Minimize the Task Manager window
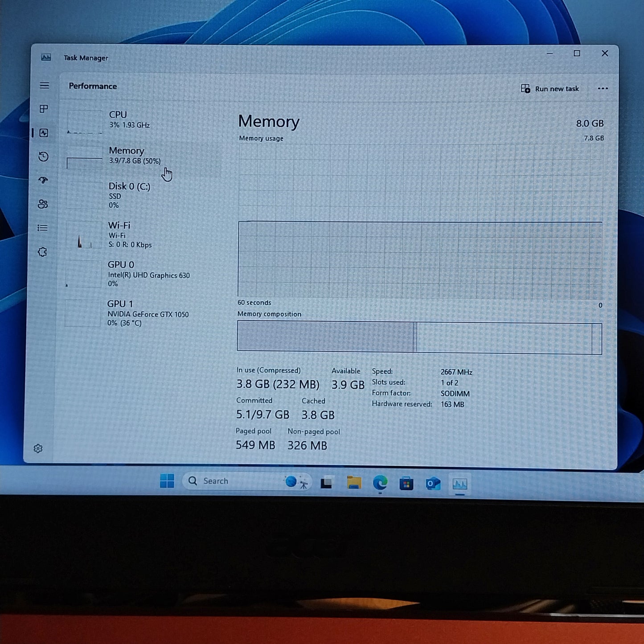The width and height of the screenshot is (644, 644). click(550, 53)
